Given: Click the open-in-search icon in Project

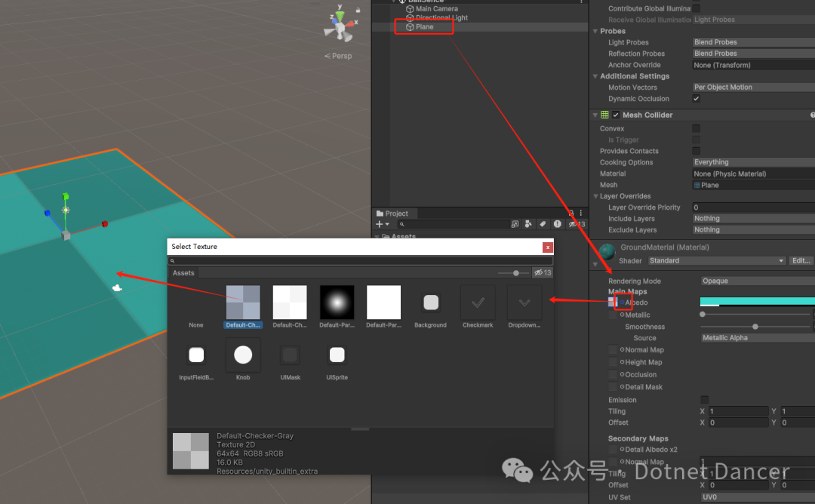Looking at the screenshot, I should point(515,224).
